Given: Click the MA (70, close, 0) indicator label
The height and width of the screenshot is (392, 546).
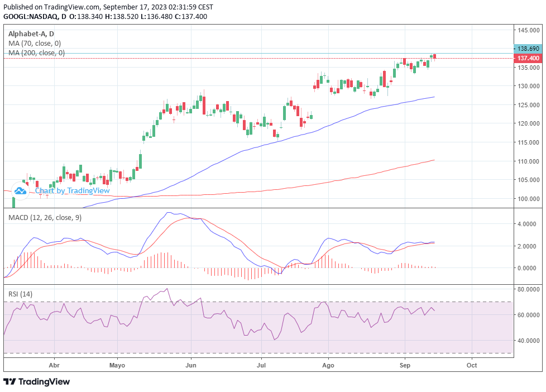Looking at the screenshot, I should pyautogui.click(x=35, y=44).
